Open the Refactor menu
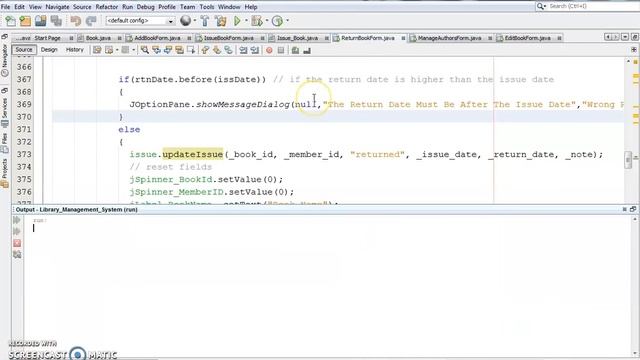640x360 pixels. tap(107, 7)
